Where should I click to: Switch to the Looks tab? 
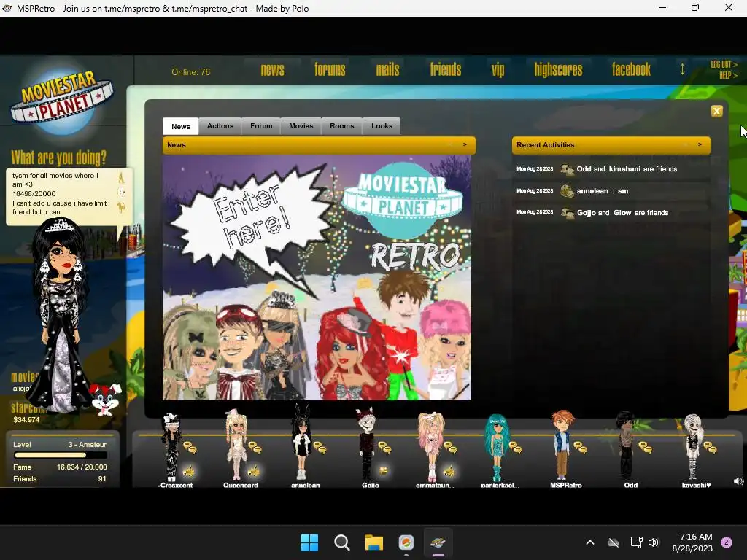(382, 125)
